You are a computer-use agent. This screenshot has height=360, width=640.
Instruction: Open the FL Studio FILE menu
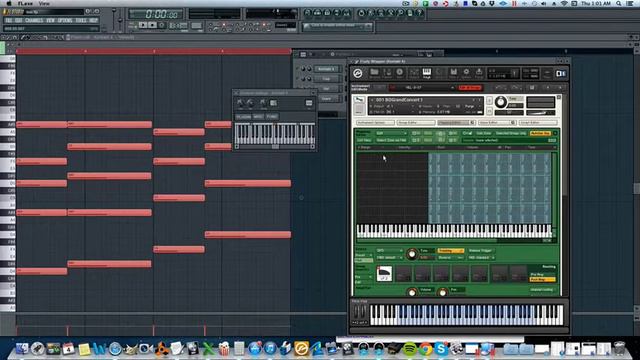coord(8,20)
